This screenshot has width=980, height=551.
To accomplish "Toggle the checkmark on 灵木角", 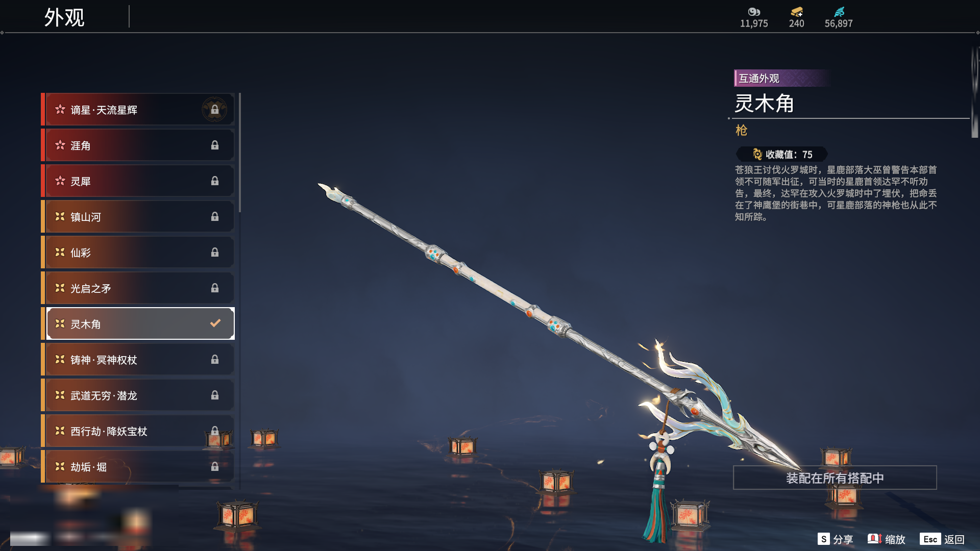I will [215, 323].
